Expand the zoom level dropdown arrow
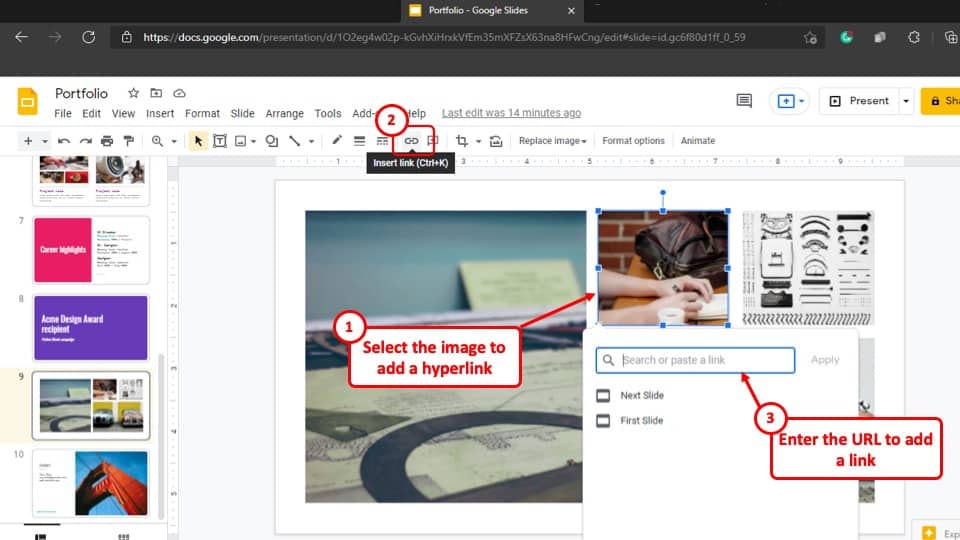The height and width of the screenshot is (540, 960). 174,141
